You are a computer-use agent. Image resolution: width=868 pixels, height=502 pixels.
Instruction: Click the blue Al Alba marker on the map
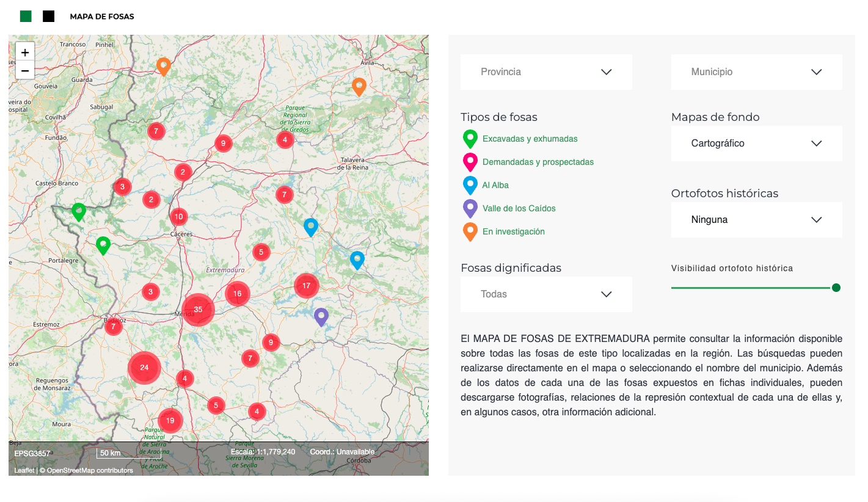pos(311,226)
